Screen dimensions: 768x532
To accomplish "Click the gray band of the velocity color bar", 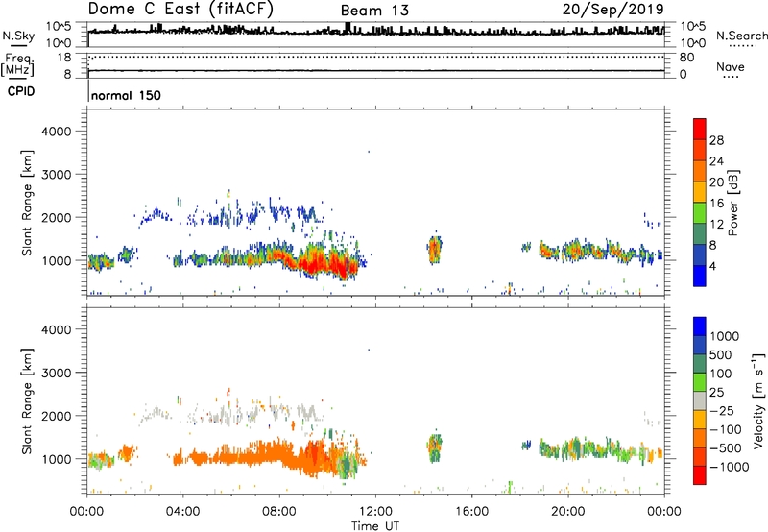I will coord(700,401).
